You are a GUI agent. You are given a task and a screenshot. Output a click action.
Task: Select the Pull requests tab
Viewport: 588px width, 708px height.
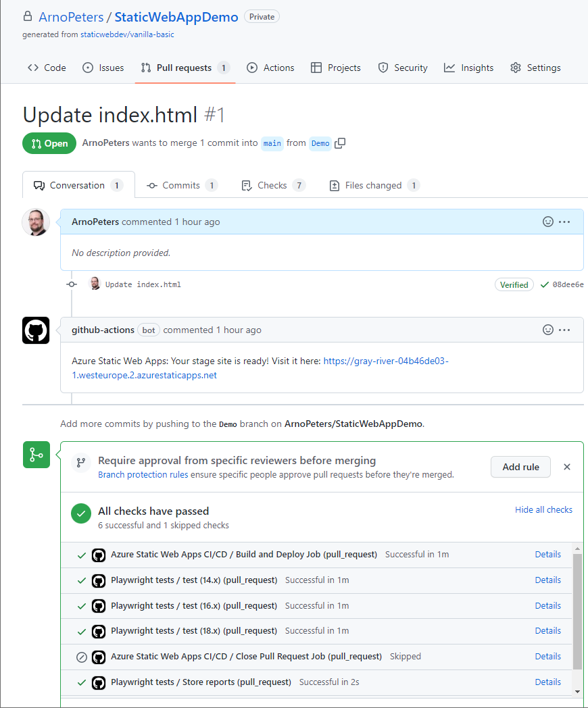(185, 68)
